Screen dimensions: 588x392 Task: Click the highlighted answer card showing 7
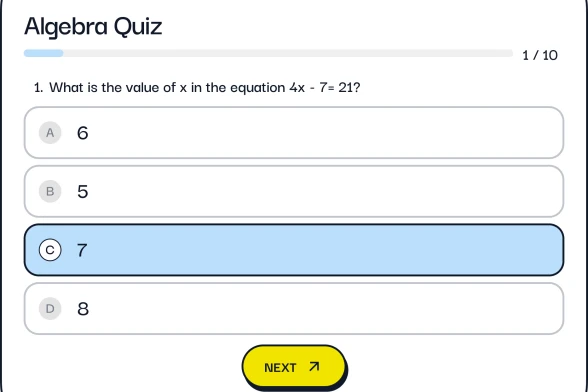tap(294, 250)
